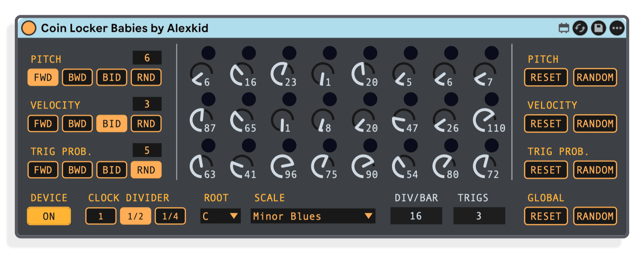Image resolution: width=644 pixels, height=253 pixels.
Task: Set pitch direction to BID
Action: [x=112, y=77]
